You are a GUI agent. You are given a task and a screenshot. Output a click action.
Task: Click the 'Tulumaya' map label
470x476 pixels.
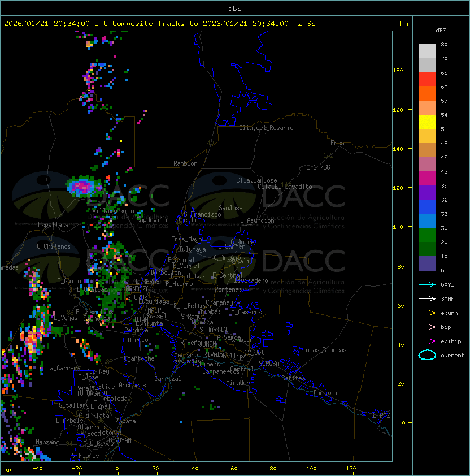(193, 249)
